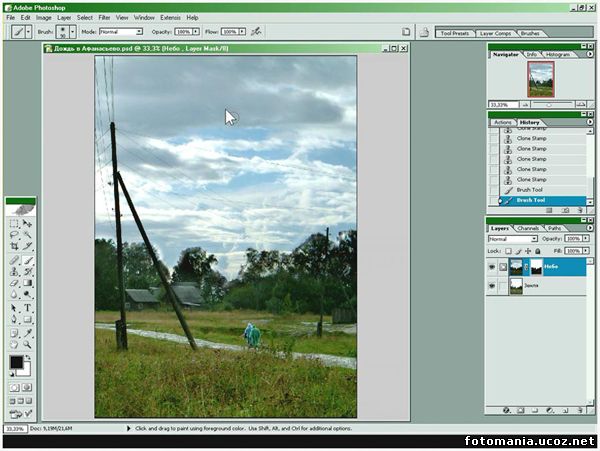The width and height of the screenshot is (600, 451).
Task: Hide the Небо layer visibility eye
Action: click(492, 265)
